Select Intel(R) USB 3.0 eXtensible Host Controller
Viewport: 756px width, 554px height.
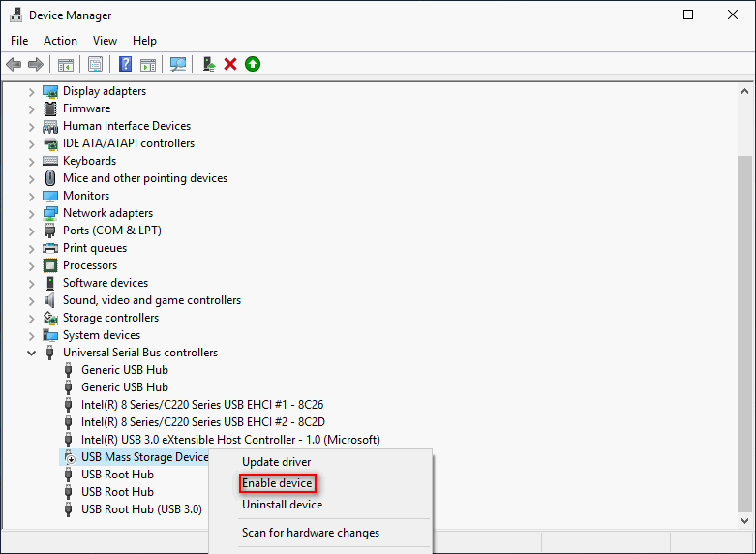pyautogui.click(x=230, y=440)
